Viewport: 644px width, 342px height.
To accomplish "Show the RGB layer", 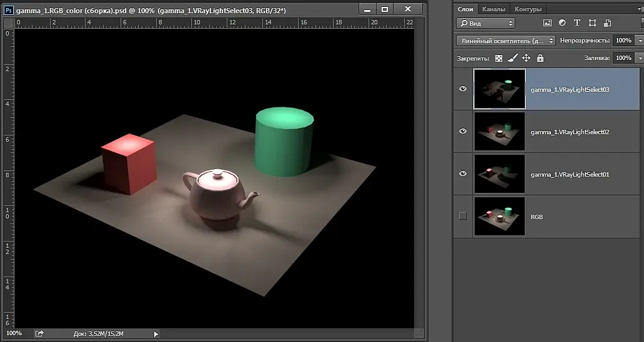I will click(463, 216).
